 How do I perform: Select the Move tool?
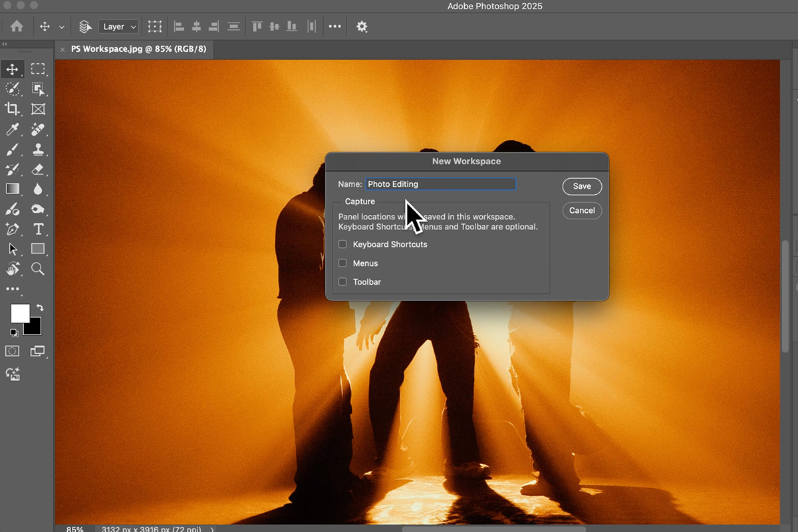pyautogui.click(x=12, y=69)
